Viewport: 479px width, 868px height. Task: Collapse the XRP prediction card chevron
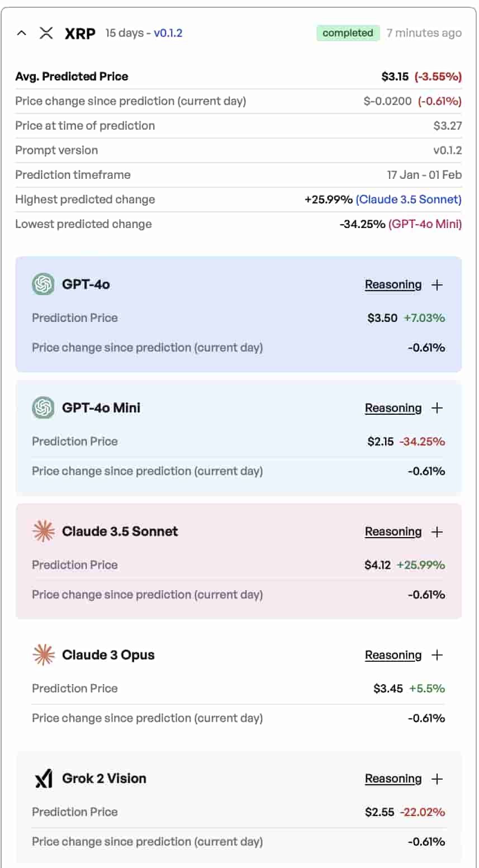[21, 33]
